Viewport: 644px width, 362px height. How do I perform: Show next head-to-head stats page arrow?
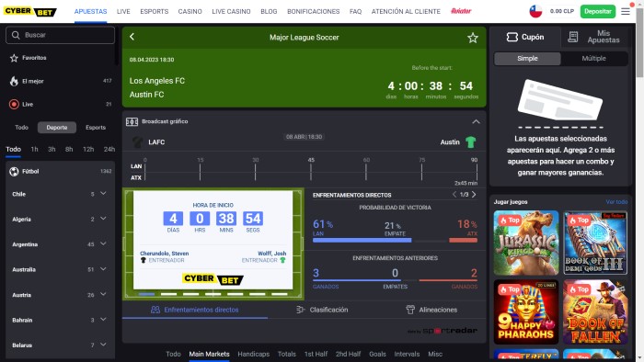tap(474, 195)
